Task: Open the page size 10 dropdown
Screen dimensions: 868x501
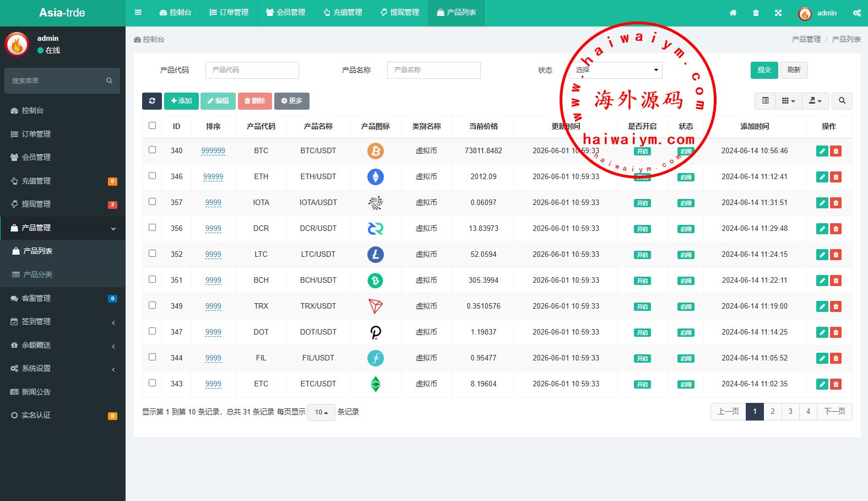Action: [321, 412]
